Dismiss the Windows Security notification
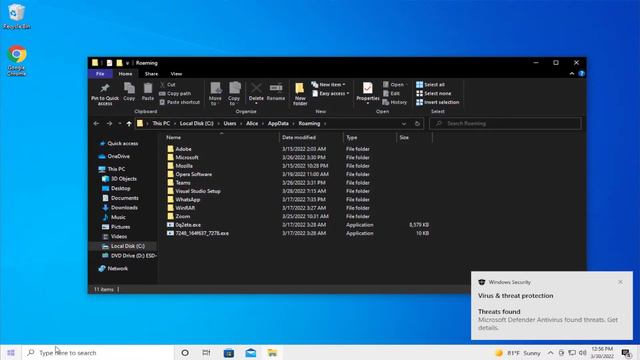The image size is (640, 360). tap(620, 282)
